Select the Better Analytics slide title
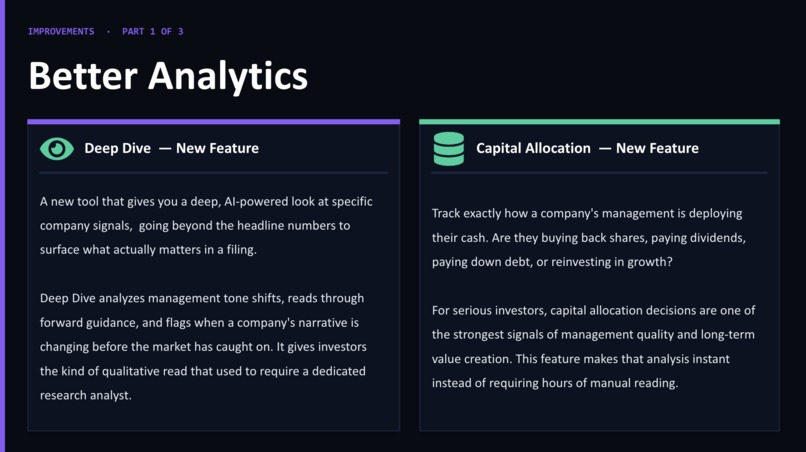Screen dimensions: 806x452 168,76
